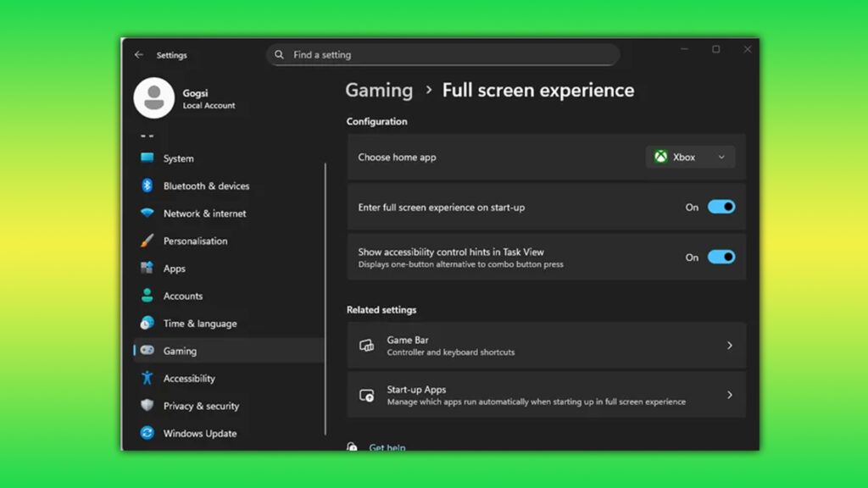868x488 pixels.
Task: Click the back arrow in Settings
Action: tap(138, 55)
